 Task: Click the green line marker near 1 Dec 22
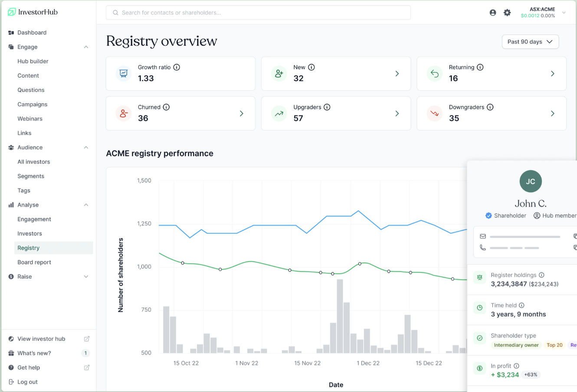[x=360, y=264]
